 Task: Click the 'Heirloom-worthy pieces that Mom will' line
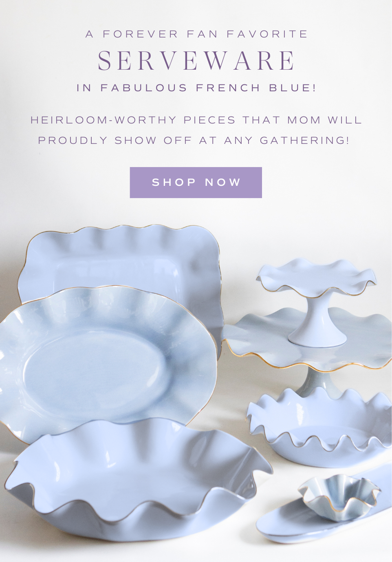click(196, 120)
